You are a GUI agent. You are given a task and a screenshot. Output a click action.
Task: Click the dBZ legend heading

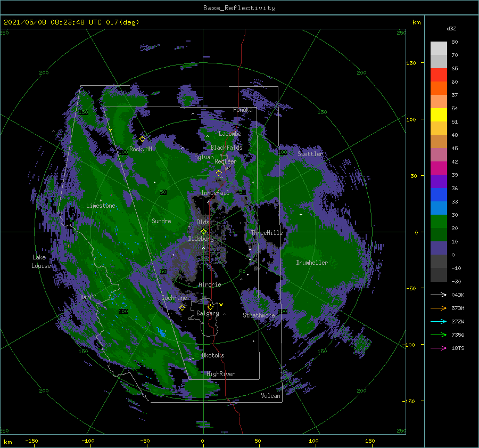point(451,28)
